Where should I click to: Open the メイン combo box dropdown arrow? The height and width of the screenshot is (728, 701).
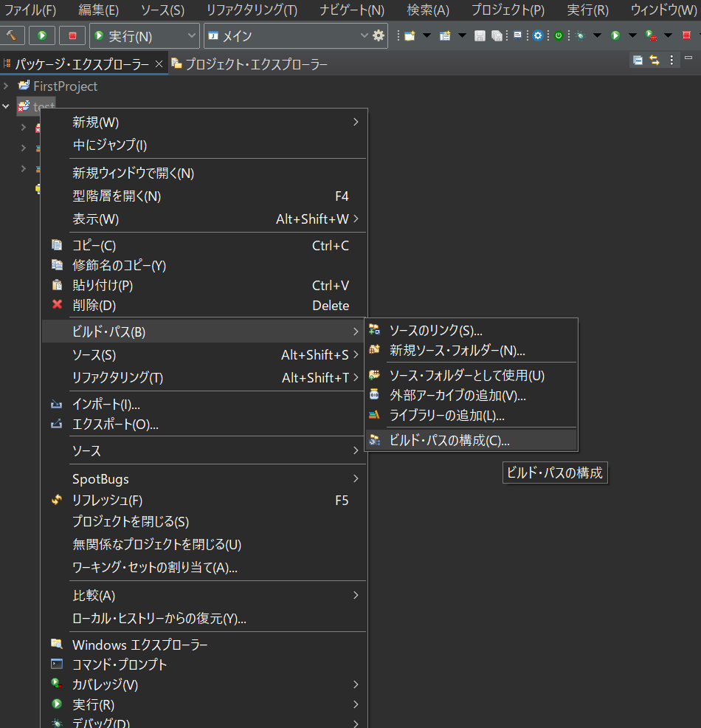click(364, 35)
